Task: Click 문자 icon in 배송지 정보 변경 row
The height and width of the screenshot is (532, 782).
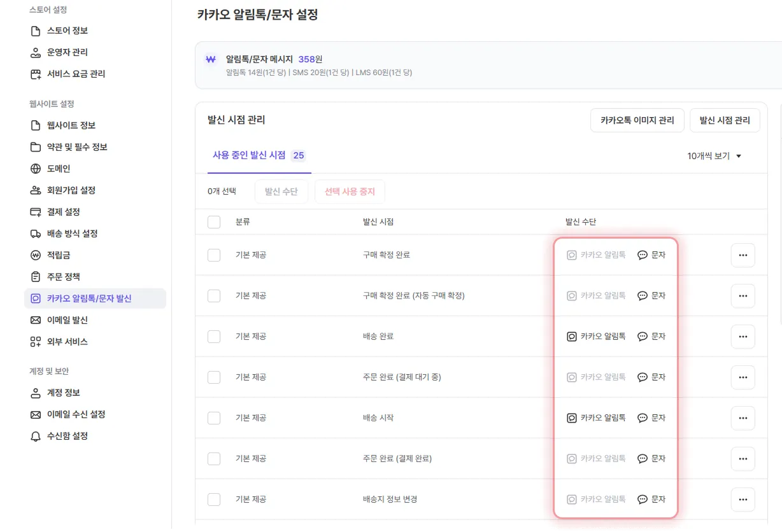Action: click(x=643, y=500)
